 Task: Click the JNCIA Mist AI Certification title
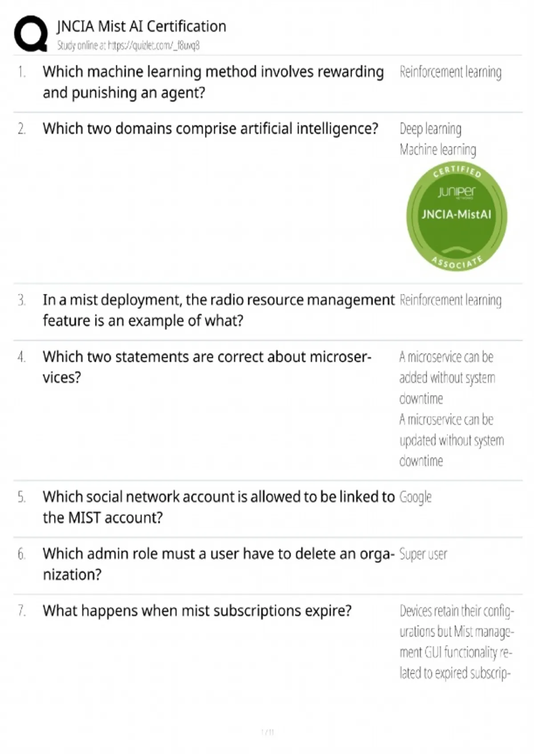tap(142, 26)
